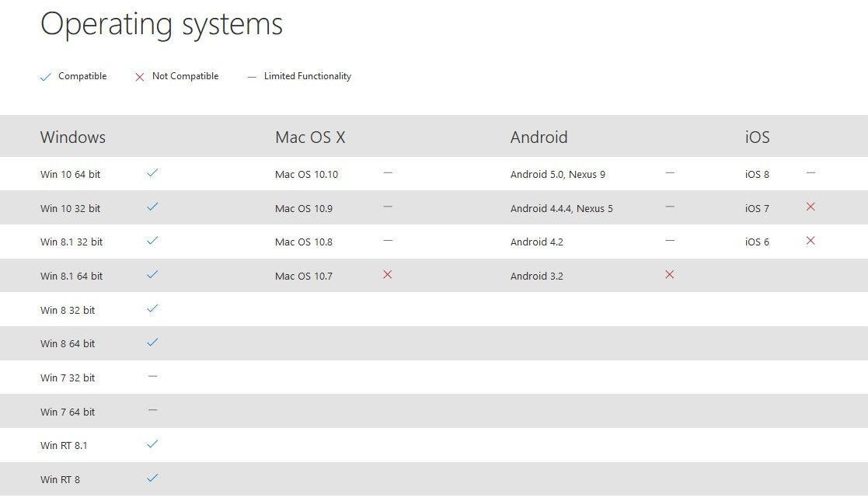Click the Android column heading

pyautogui.click(x=539, y=137)
